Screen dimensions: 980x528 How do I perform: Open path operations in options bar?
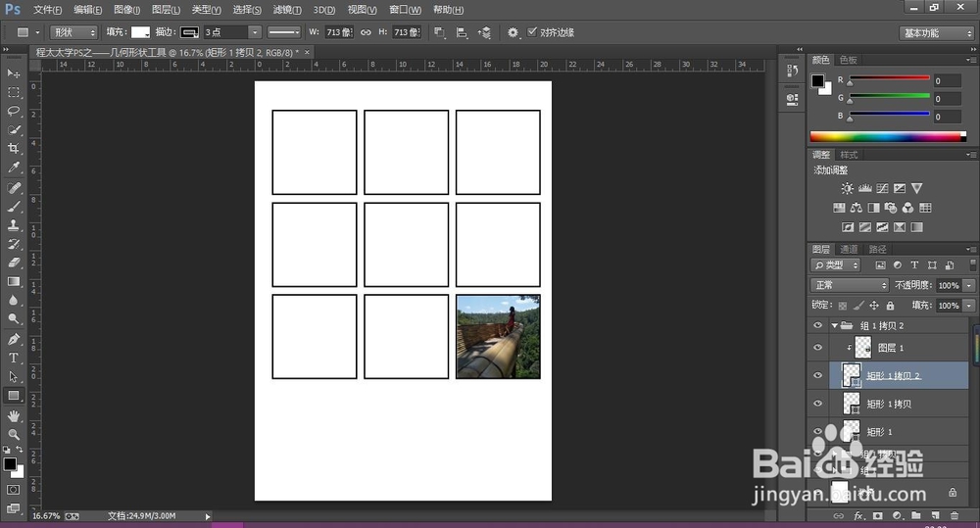(439, 32)
